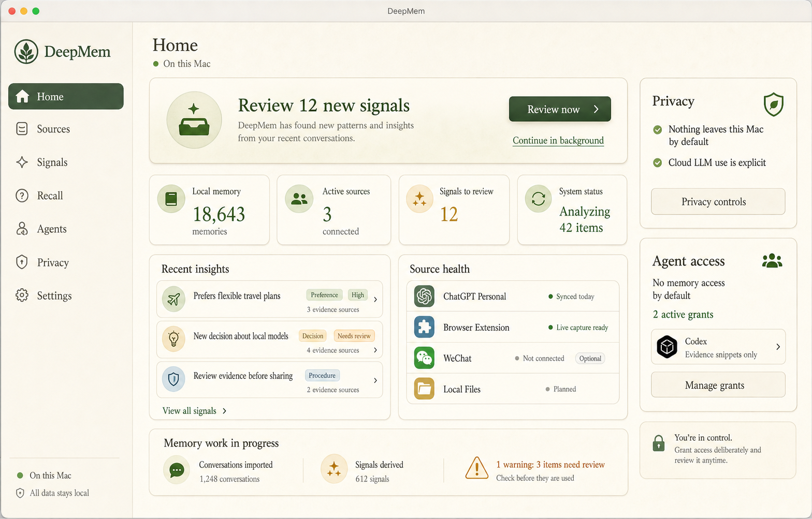
Task: Click the Local Files folder icon
Action: 424,389
